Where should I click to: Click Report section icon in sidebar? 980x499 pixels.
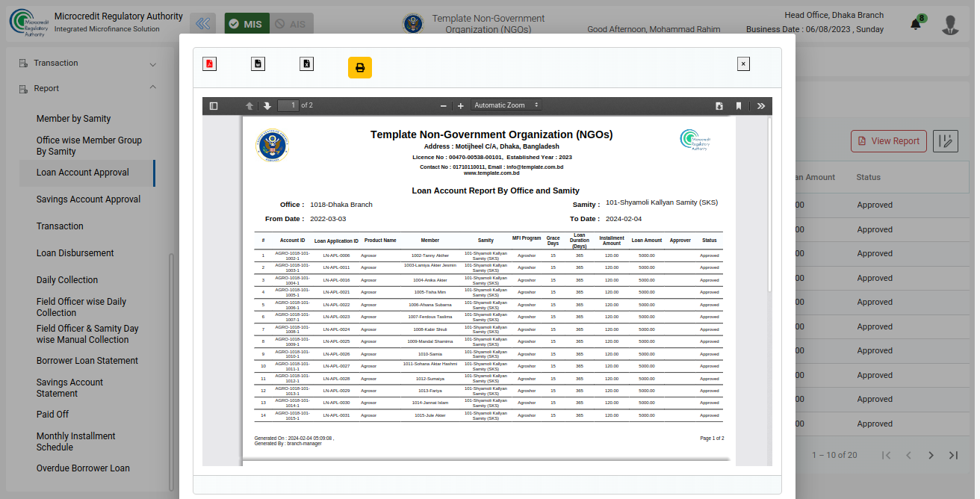coord(23,88)
